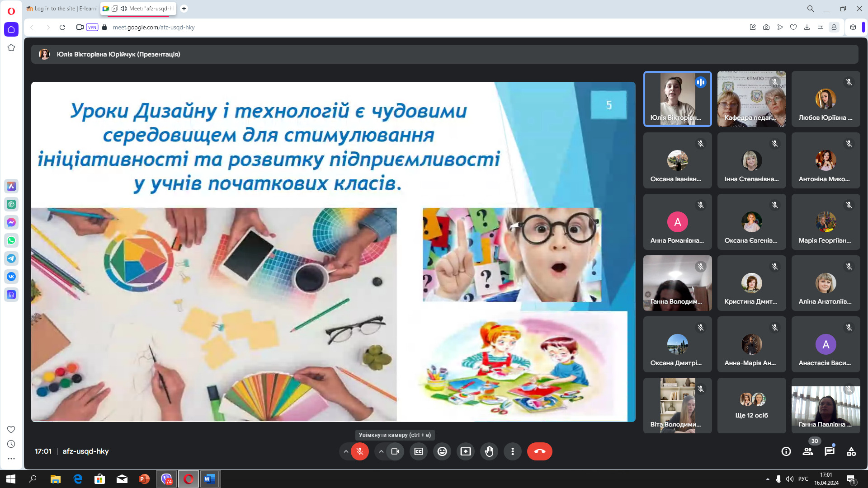The width and height of the screenshot is (868, 488).
Task: View the 12 more participants tile
Action: tap(752, 406)
